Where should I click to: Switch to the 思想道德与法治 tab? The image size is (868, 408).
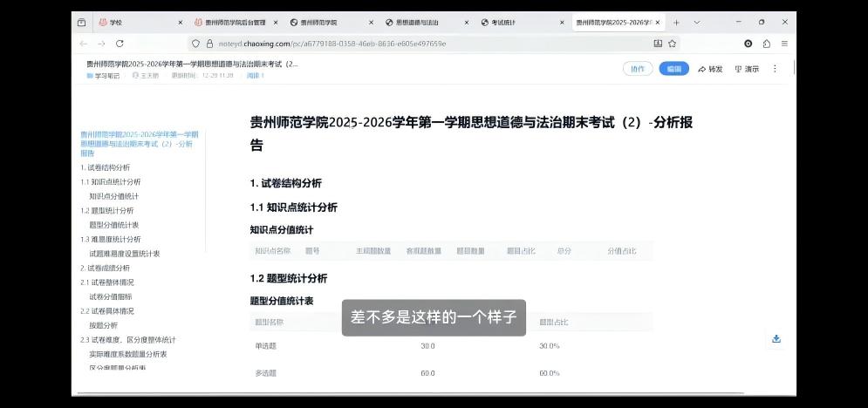pyautogui.click(x=416, y=23)
